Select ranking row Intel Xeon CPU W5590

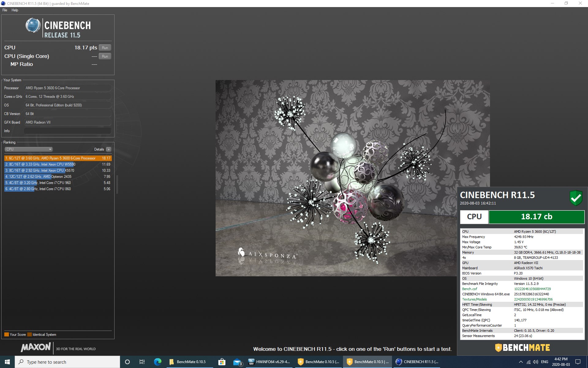pyautogui.click(x=58, y=164)
